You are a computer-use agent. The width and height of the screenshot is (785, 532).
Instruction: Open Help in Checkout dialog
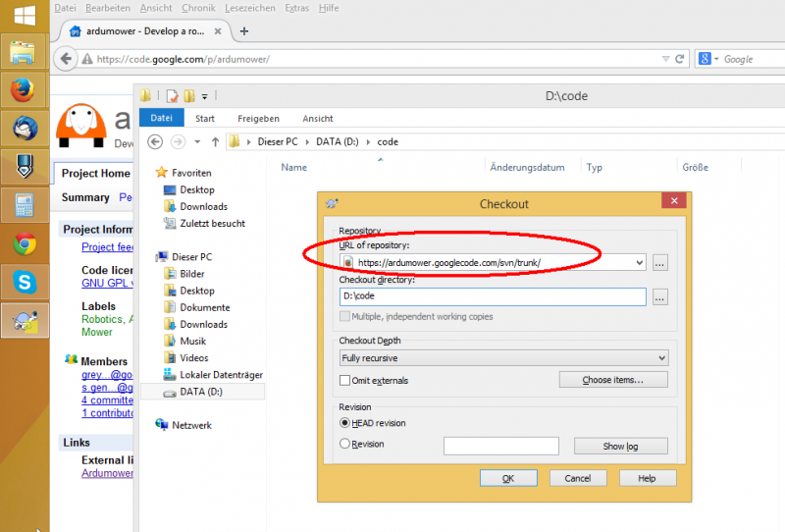(x=648, y=478)
